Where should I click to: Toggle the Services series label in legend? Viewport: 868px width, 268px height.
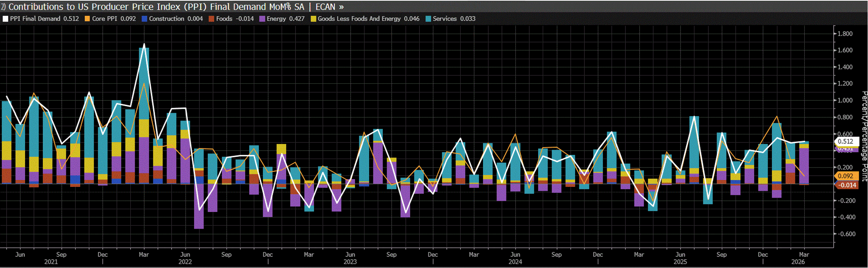444,19
